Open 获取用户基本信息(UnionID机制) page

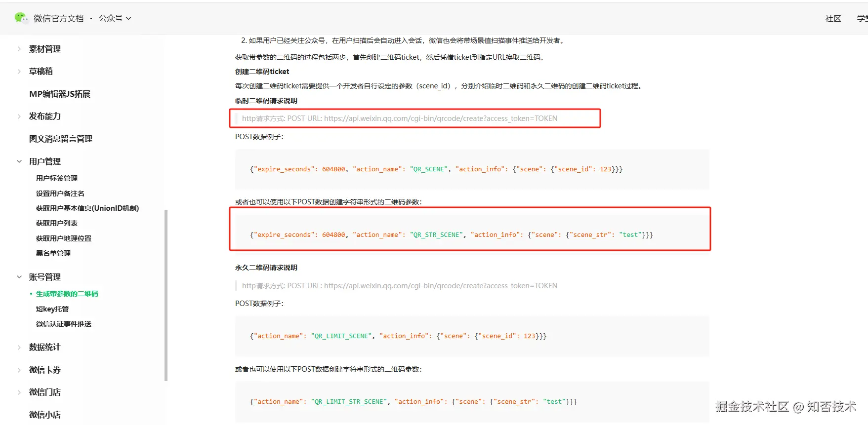(87, 208)
